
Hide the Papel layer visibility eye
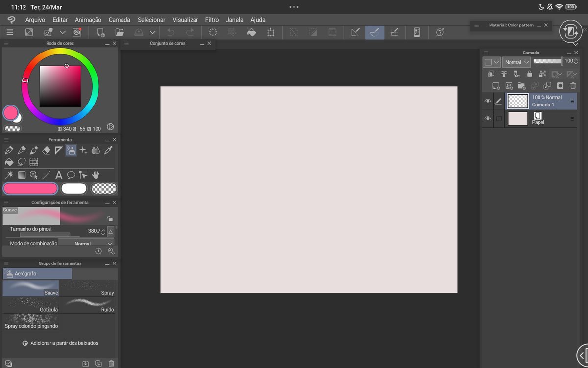pyautogui.click(x=488, y=119)
